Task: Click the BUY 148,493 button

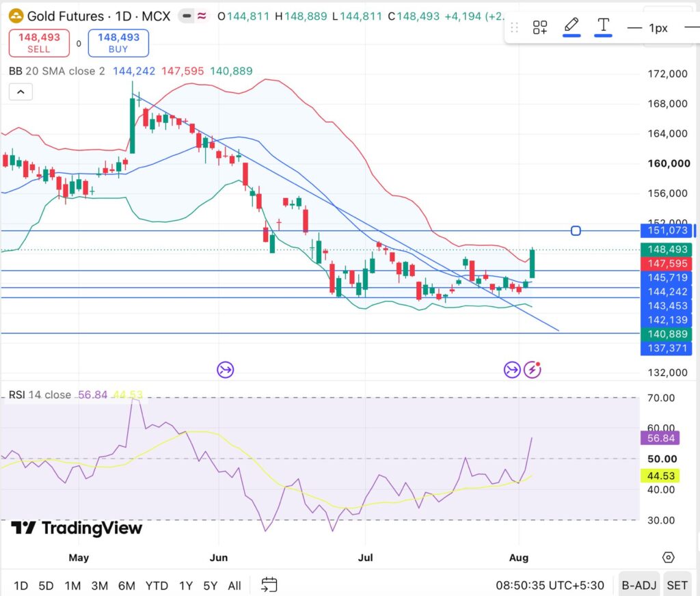Action: click(118, 43)
